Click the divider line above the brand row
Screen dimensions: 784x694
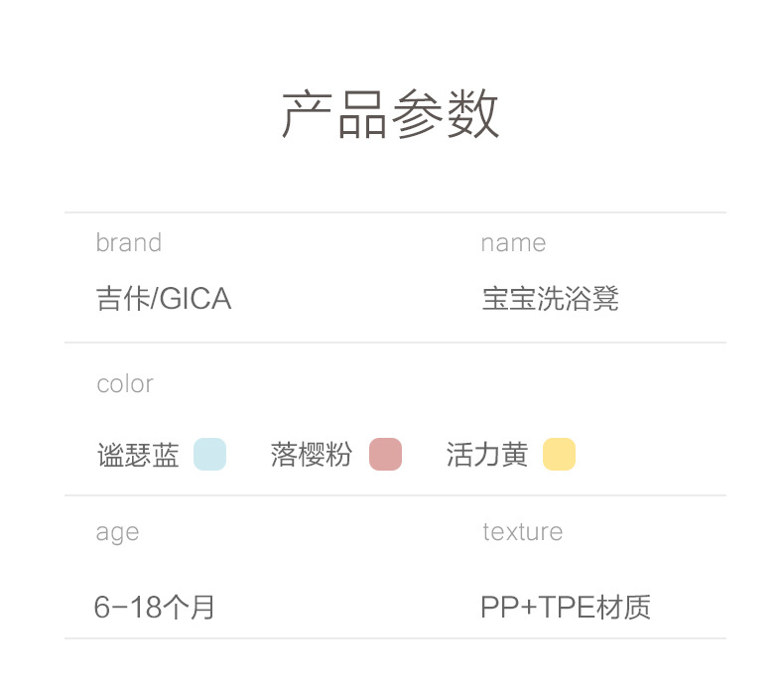395,212
